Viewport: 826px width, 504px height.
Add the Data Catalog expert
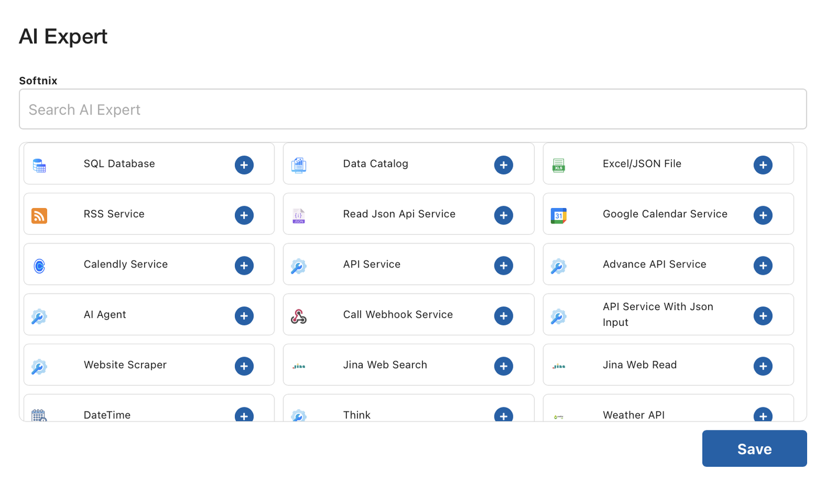(503, 165)
